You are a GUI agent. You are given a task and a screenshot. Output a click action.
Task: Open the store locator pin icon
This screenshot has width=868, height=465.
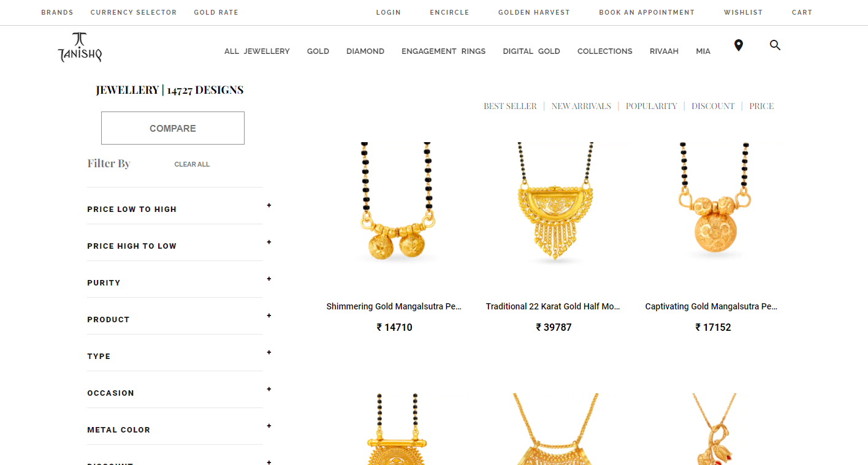point(739,45)
